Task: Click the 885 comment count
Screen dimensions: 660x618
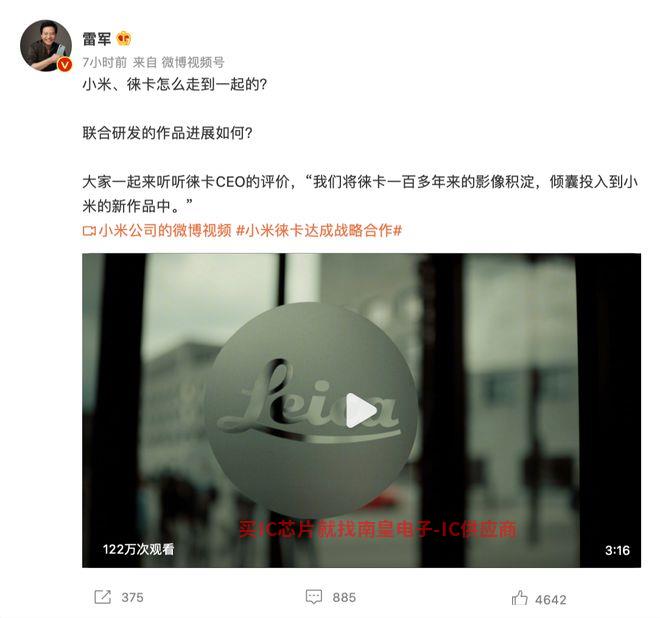Action: point(344,597)
